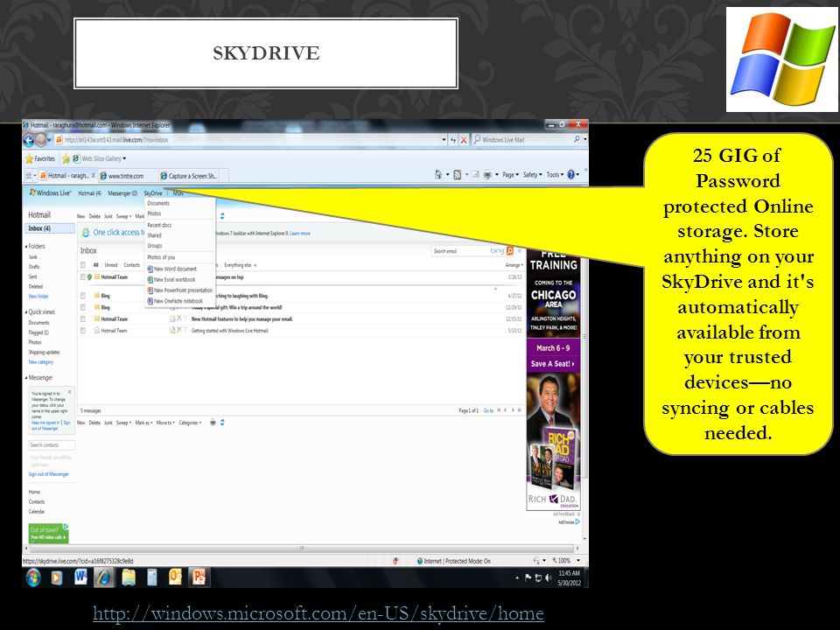Open bottom toolbar Categories dropdown
This screenshot has width=840, height=630.
pyautogui.click(x=190, y=423)
